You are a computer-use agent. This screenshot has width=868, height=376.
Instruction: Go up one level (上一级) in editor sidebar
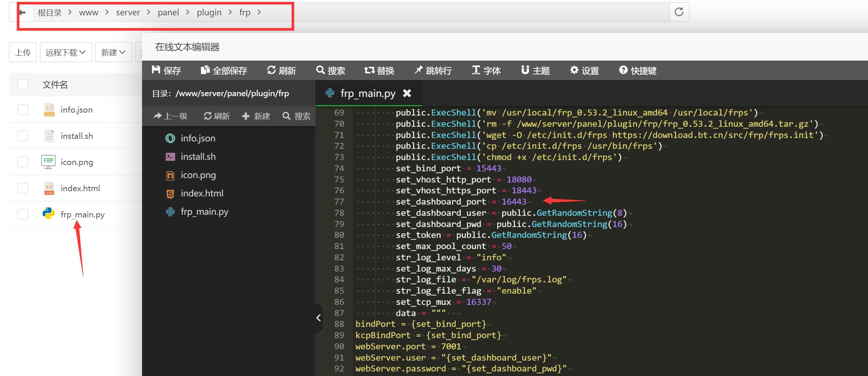[x=170, y=116]
